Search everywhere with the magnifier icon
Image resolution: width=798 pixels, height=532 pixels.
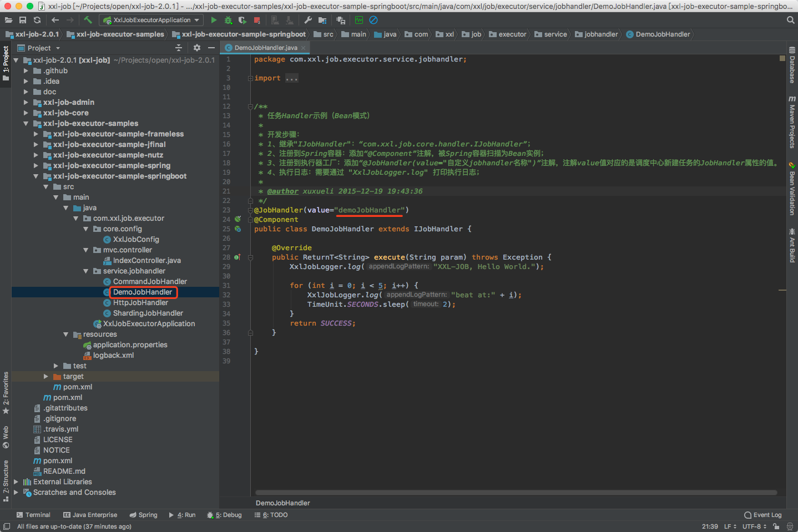[x=790, y=20]
